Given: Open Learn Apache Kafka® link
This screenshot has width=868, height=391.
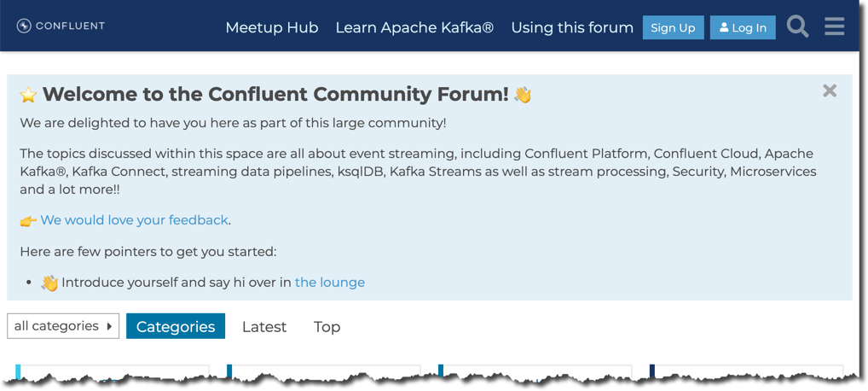Looking at the screenshot, I should point(414,27).
